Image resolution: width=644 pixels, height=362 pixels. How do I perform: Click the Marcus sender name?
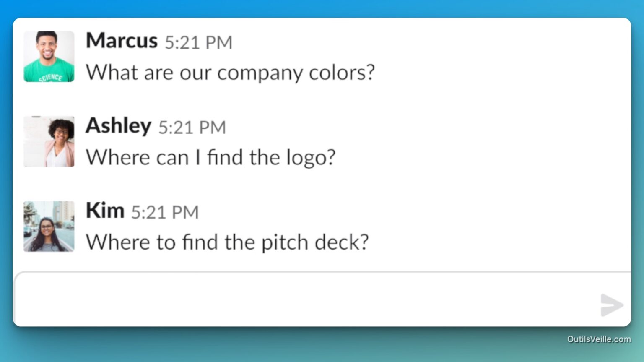coord(122,41)
